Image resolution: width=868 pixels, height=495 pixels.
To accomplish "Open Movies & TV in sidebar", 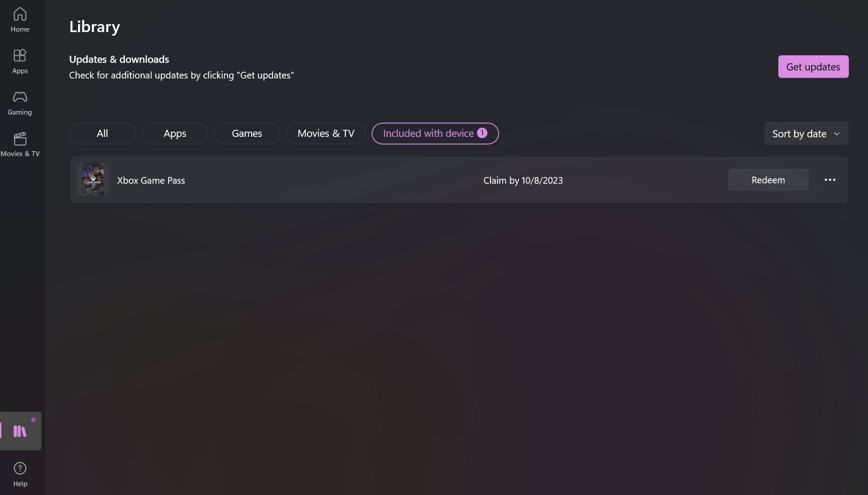I will (x=20, y=144).
